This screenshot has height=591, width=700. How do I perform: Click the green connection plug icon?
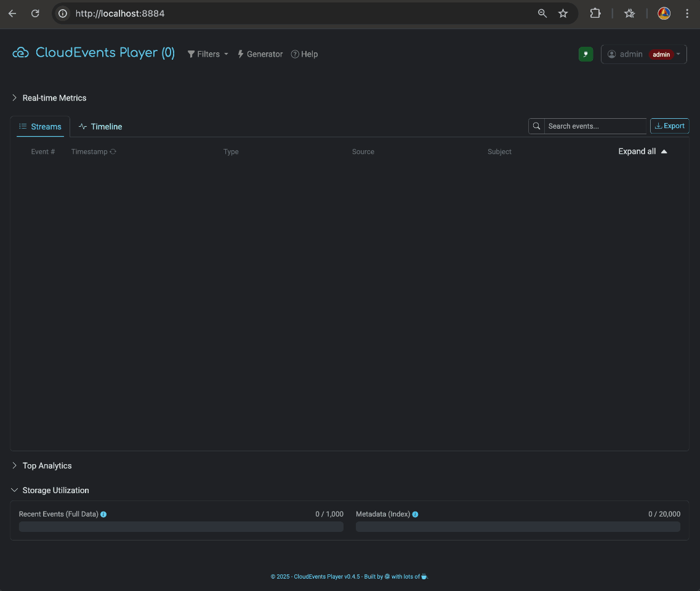(x=585, y=54)
